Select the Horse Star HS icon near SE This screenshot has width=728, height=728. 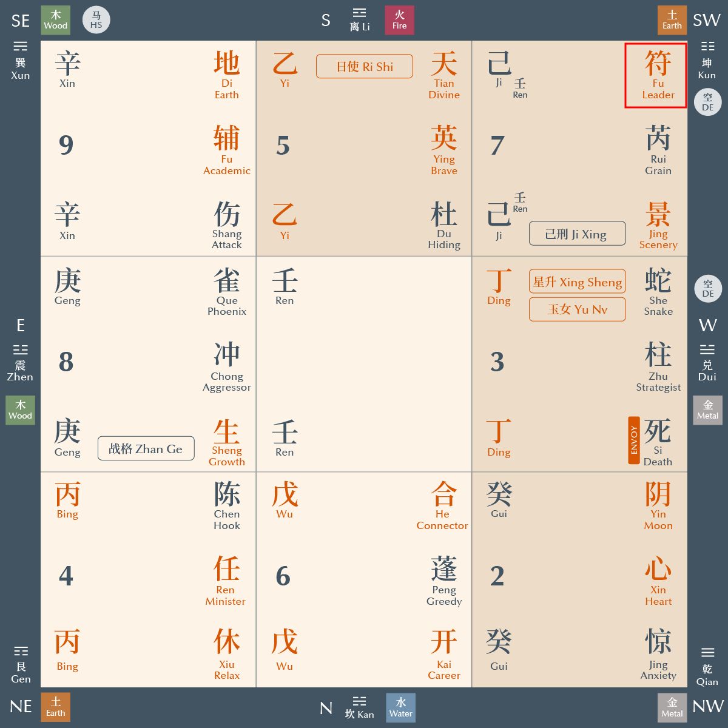tap(96, 19)
